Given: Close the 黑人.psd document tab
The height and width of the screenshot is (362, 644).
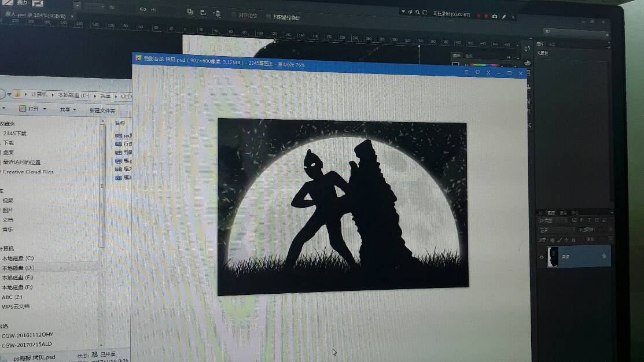Looking at the screenshot, I should tap(72, 16).
